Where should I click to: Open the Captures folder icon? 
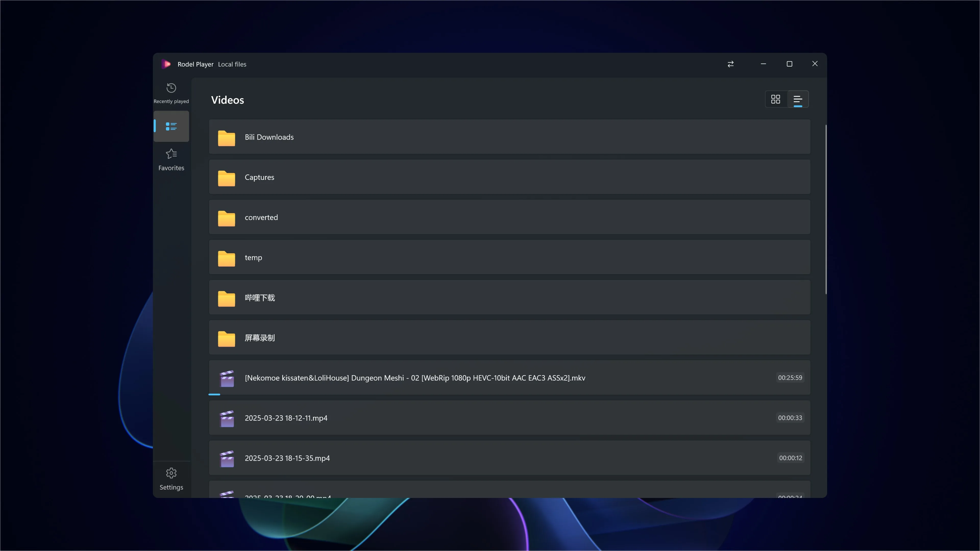click(x=226, y=178)
